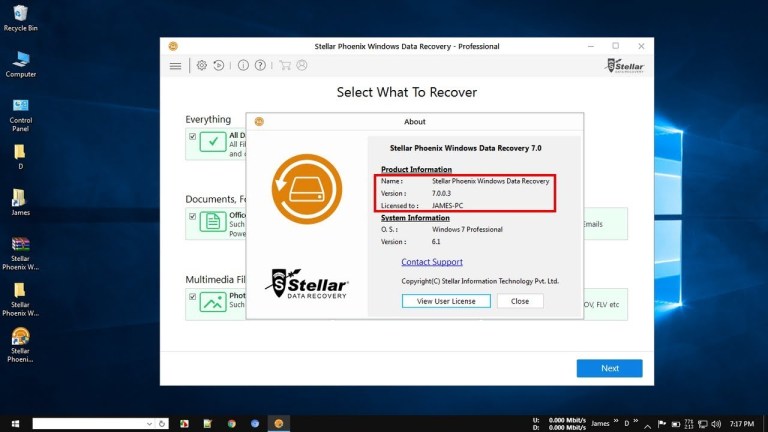Click the About dialog title bar icon
The image size is (768, 432).
[259, 121]
